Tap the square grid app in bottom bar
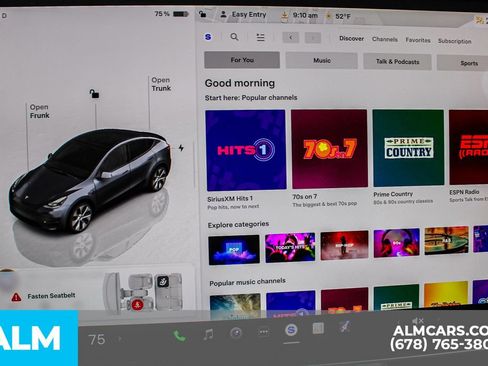The width and height of the screenshot is (488, 366). point(318,329)
